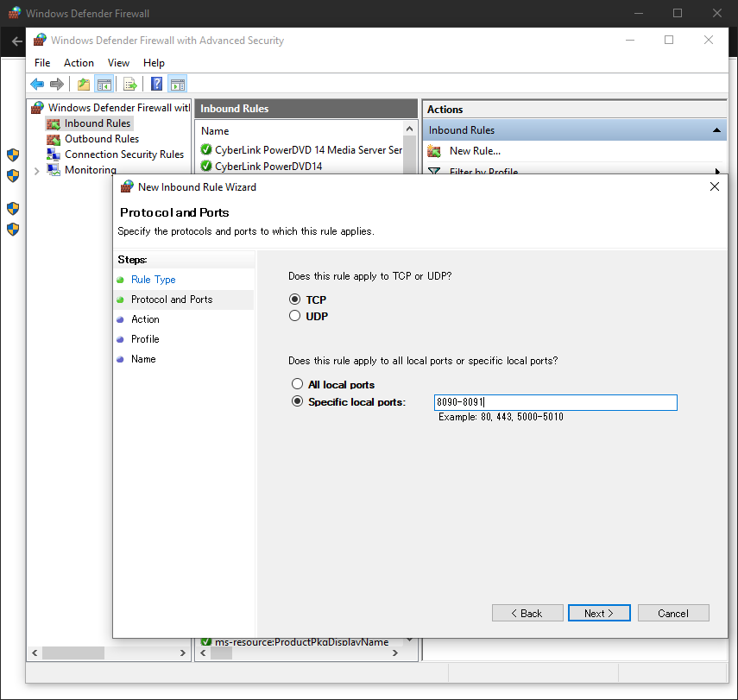Open the View menu
The image size is (738, 700).
[118, 63]
